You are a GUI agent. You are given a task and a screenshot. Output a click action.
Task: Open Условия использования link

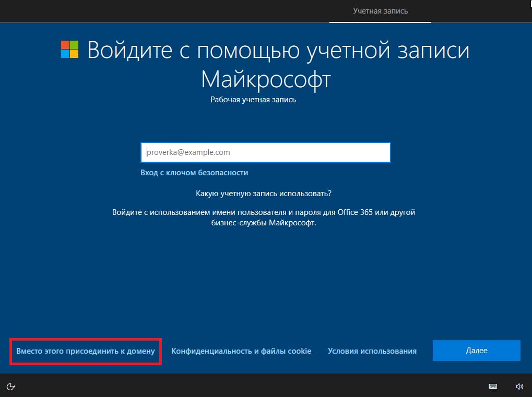(372, 351)
